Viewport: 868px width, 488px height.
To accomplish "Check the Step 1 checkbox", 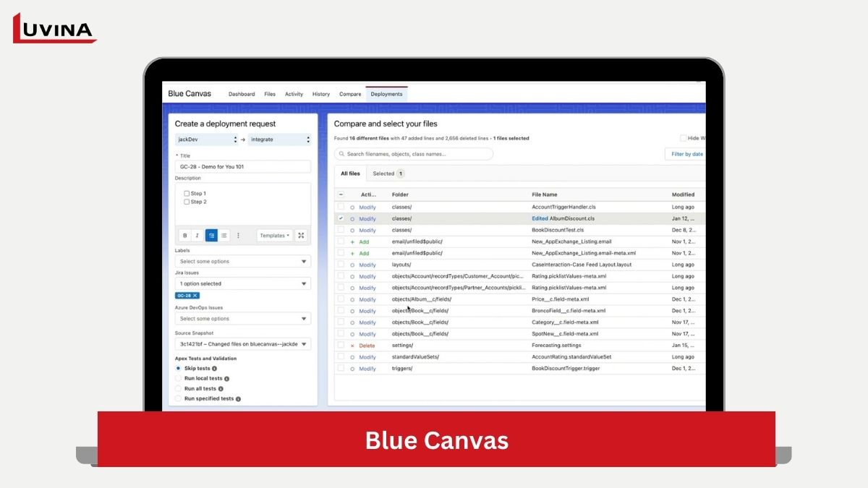I will click(x=187, y=194).
